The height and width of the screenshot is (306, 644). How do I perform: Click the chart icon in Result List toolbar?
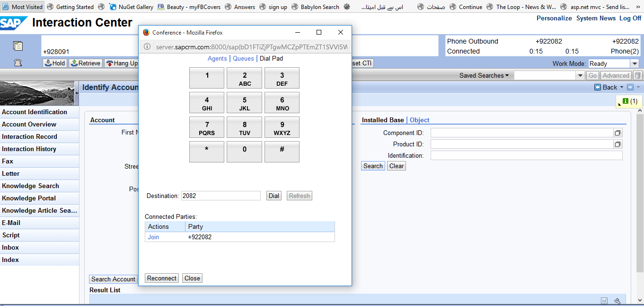(604, 301)
